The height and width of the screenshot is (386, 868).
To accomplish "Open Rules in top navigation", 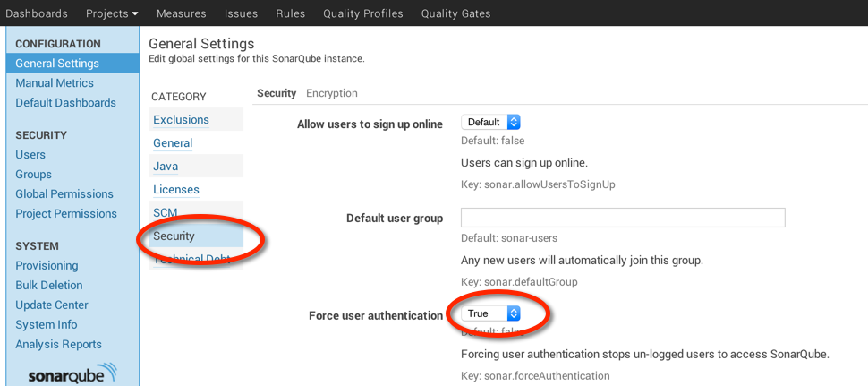I will (291, 13).
